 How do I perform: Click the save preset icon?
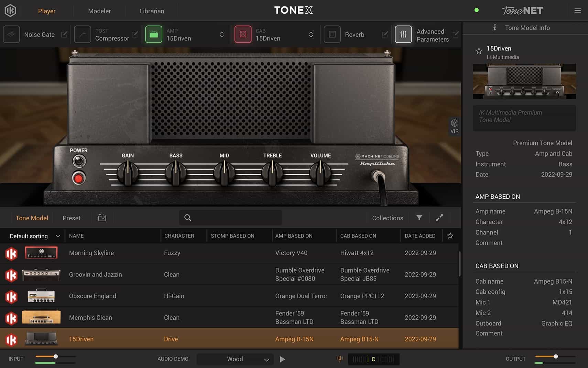click(x=102, y=218)
